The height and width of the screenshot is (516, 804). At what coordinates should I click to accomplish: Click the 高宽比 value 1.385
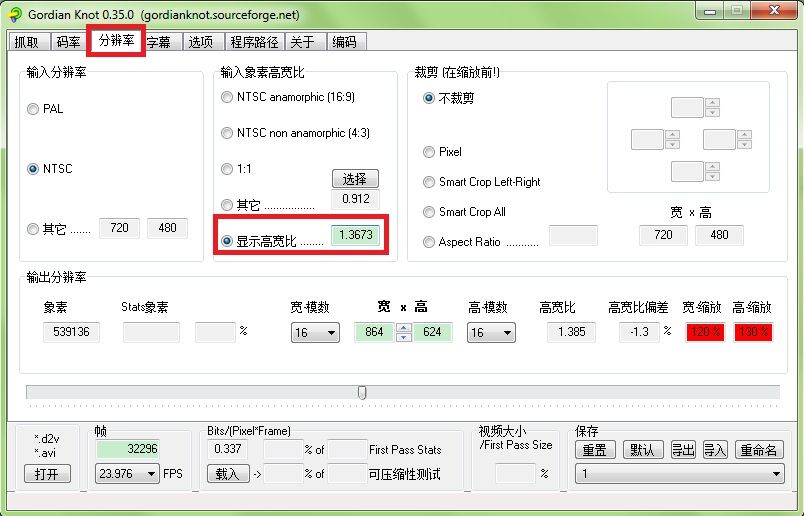pyautogui.click(x=571, y=332)
